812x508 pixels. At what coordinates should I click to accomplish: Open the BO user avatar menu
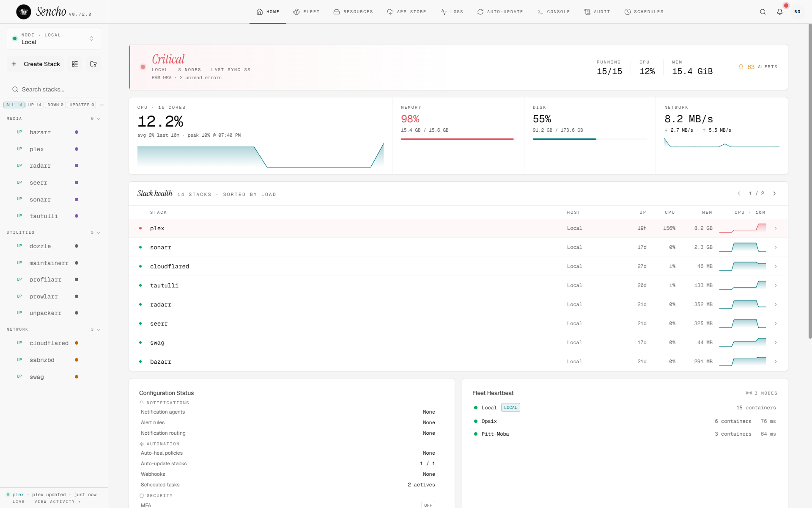coord(797,12)
